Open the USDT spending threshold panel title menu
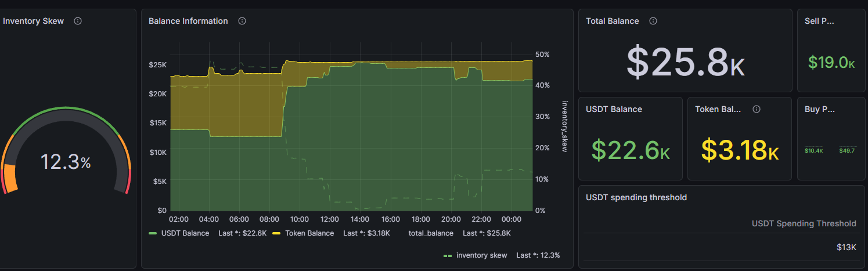868x271 pixels. click(636, 197)
